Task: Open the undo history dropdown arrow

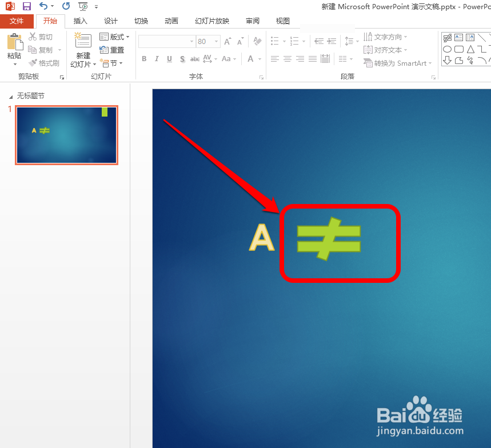Action: pyautogui.click(x=52, y=6)
